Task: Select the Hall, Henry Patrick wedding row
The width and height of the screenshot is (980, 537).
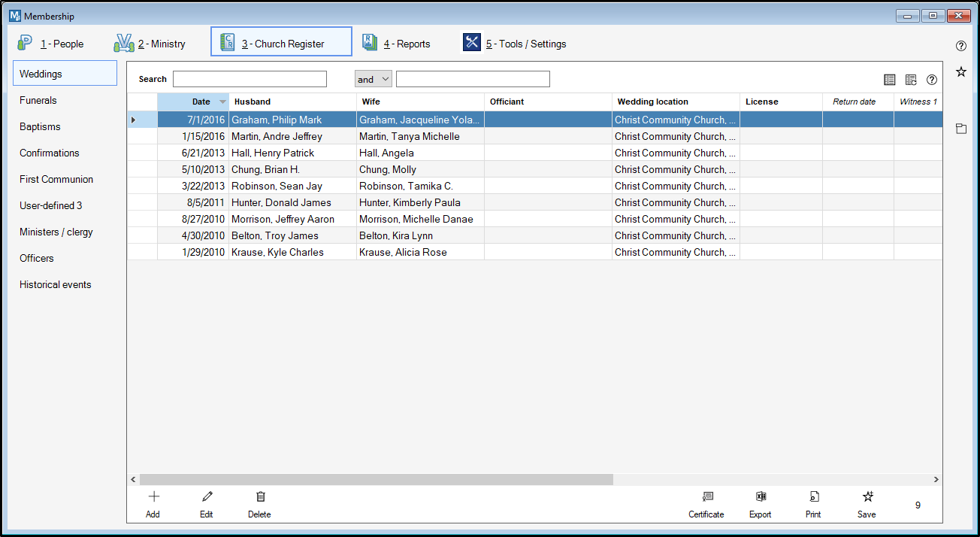Action: coord(273,153)
